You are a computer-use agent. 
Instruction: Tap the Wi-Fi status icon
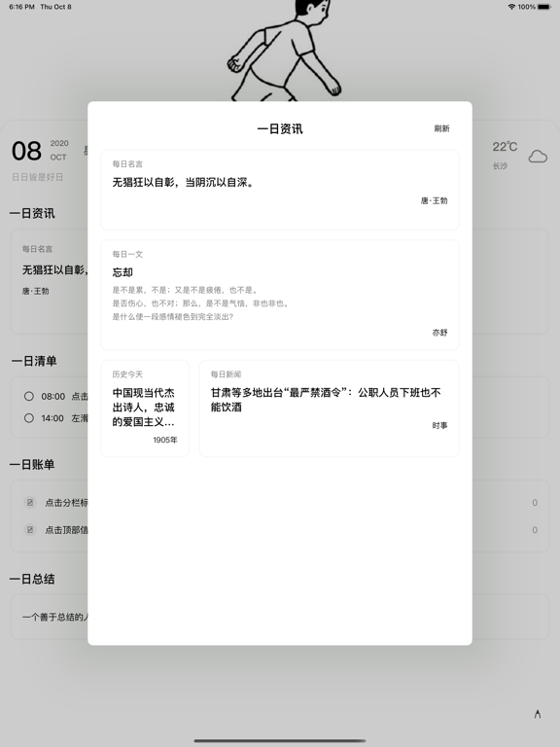(512, 7)
